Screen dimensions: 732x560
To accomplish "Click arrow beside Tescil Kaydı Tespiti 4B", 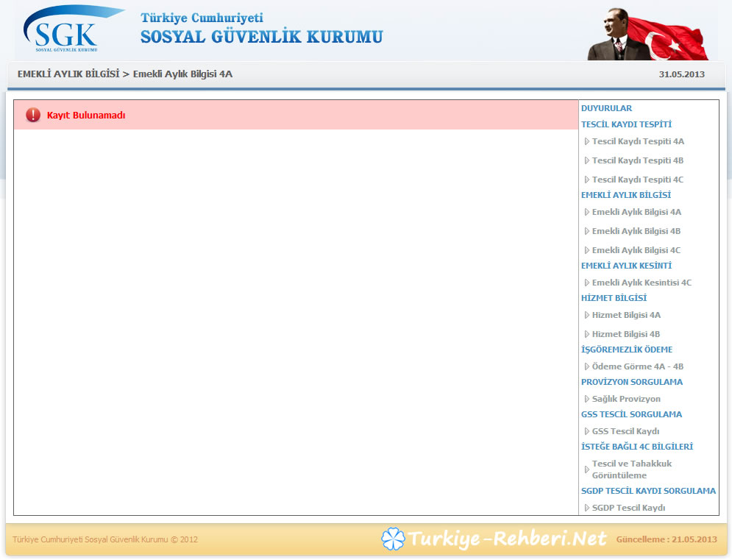I will pos(587,160).
